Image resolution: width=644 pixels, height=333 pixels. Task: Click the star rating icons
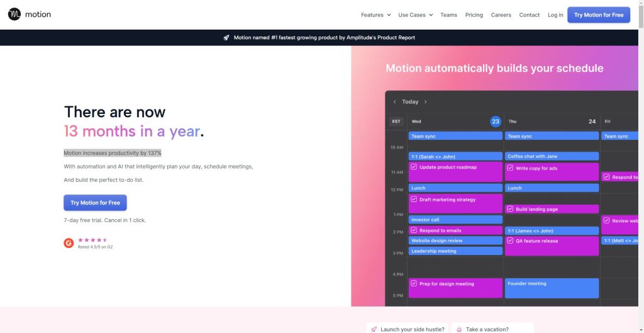92,240
